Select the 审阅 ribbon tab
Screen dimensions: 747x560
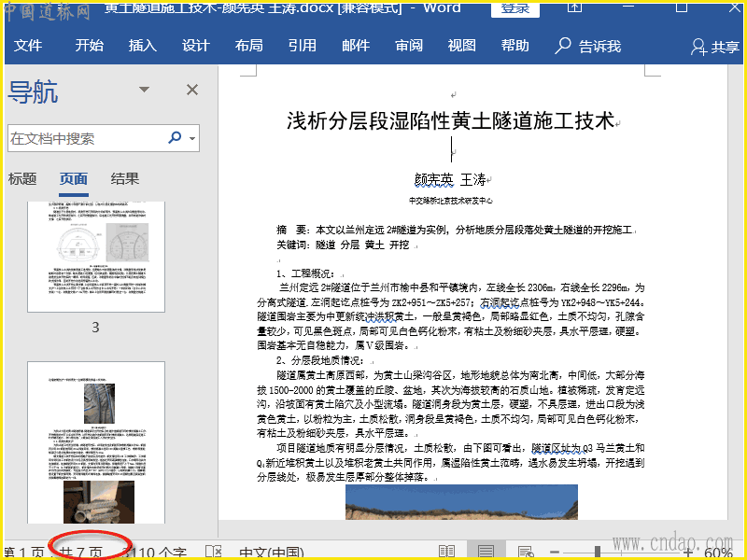pos(409,46)
